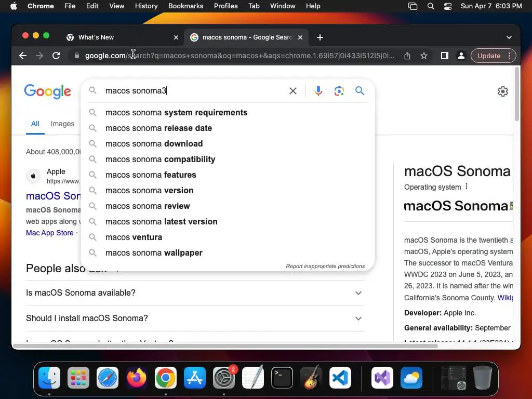Click the share page icon in address bar
This screenshot has width=532, height=399.
(407, 56)
